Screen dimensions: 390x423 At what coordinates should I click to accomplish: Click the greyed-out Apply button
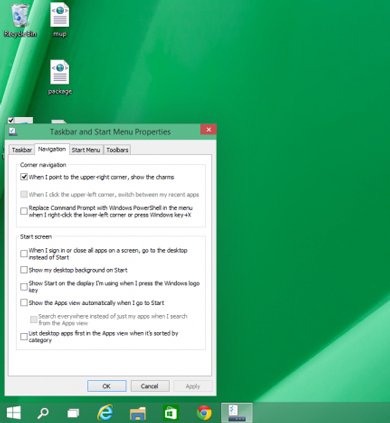point(193,386)
